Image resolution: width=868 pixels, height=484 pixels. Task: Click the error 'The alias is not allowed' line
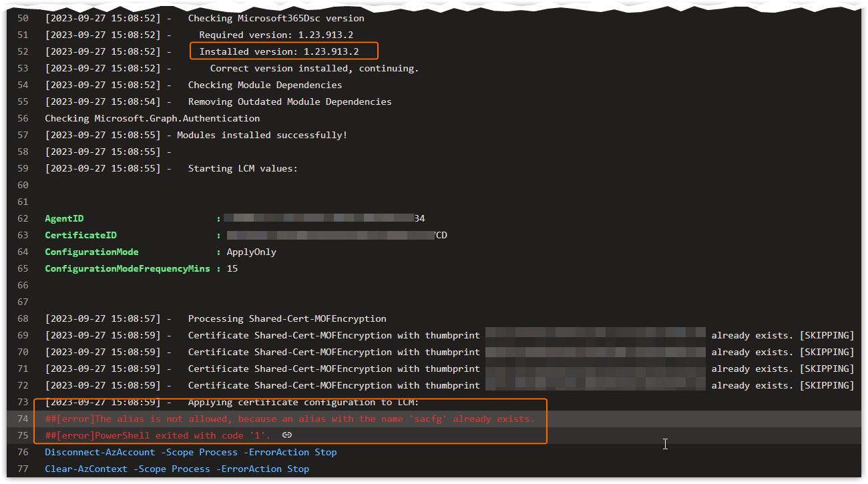287,419
